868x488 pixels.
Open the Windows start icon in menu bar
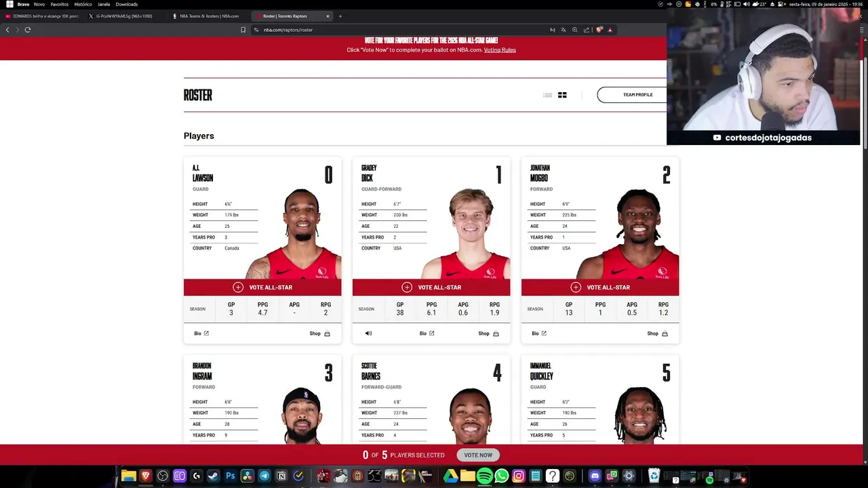click(x=9, y=4)
